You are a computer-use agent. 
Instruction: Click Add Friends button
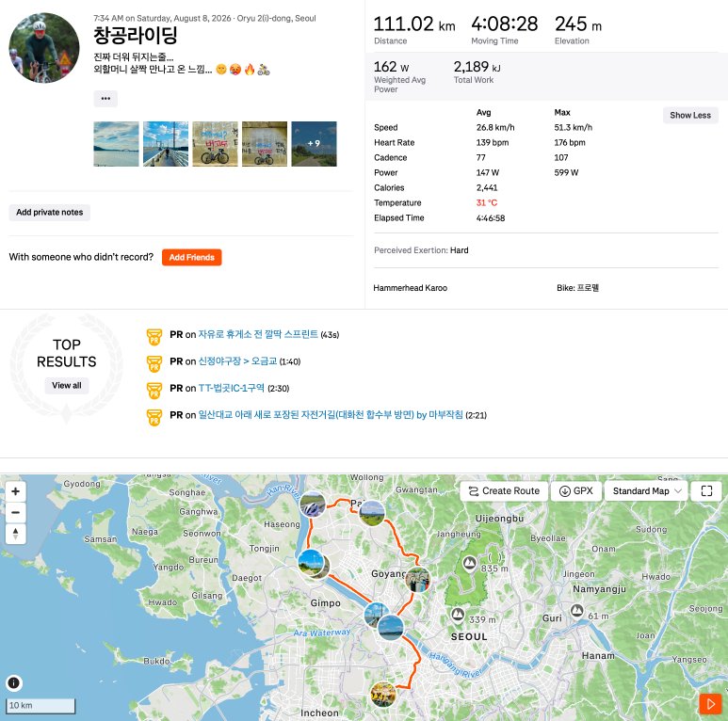point(192,257)
